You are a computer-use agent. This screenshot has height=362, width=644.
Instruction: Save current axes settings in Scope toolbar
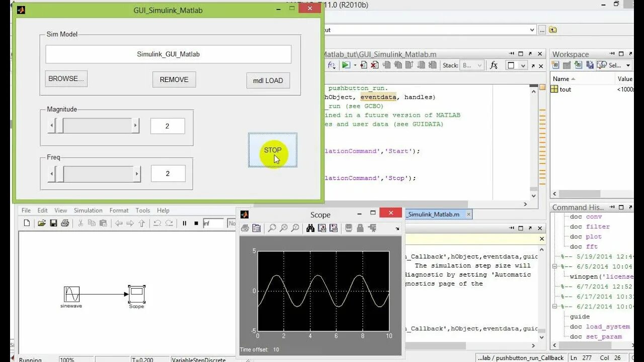(322, 228)
